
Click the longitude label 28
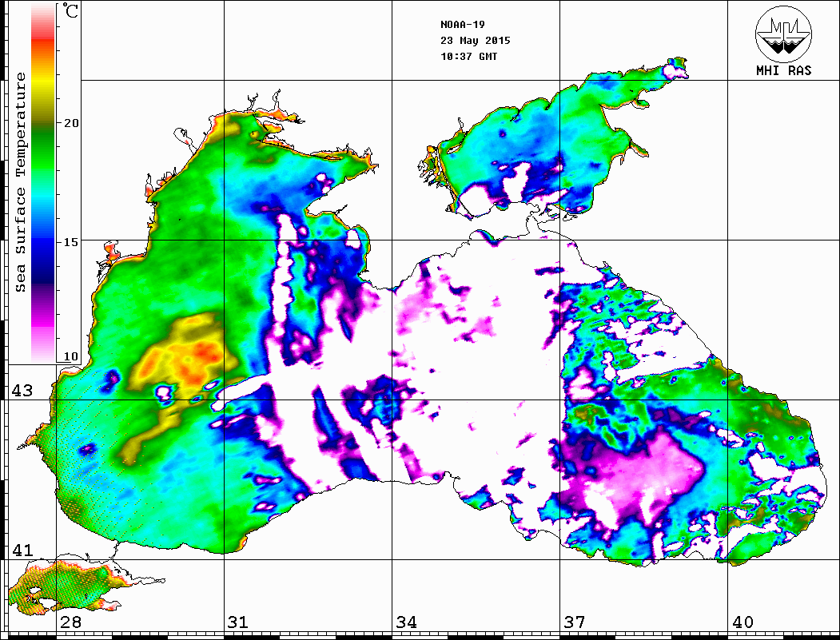click(x=70, y=622)
